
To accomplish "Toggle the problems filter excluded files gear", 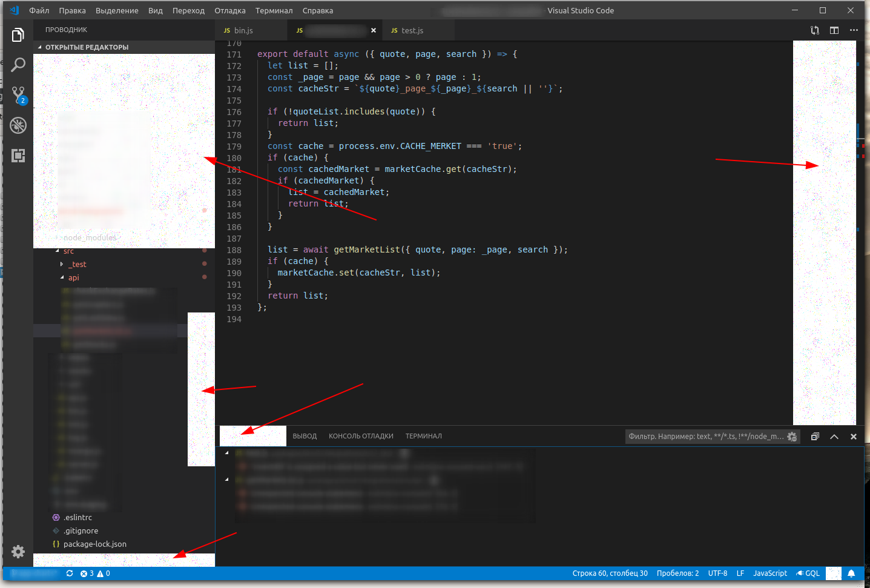I will (792, 437).
